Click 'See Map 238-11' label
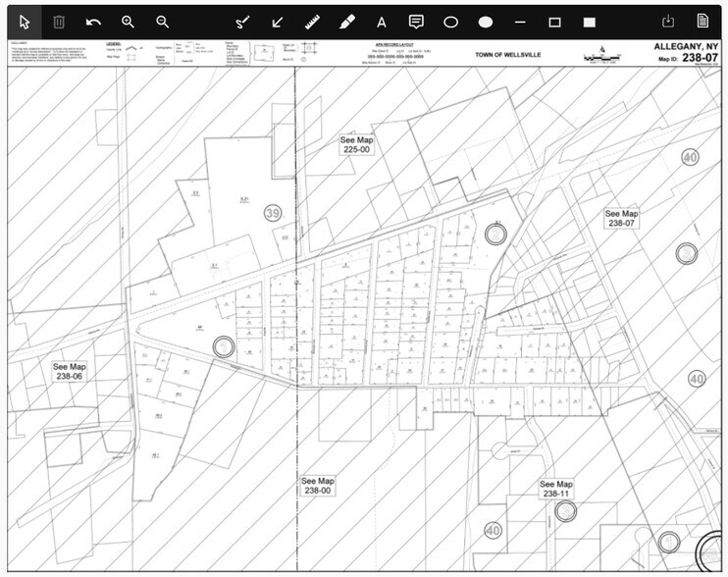 point(556,489)
